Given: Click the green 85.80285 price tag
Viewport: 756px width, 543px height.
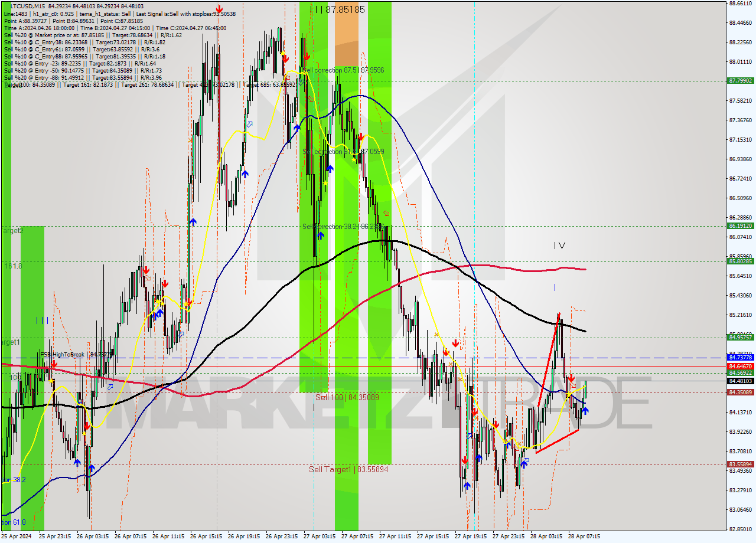Looking at the screenshot, I should (x=741, y=261).
